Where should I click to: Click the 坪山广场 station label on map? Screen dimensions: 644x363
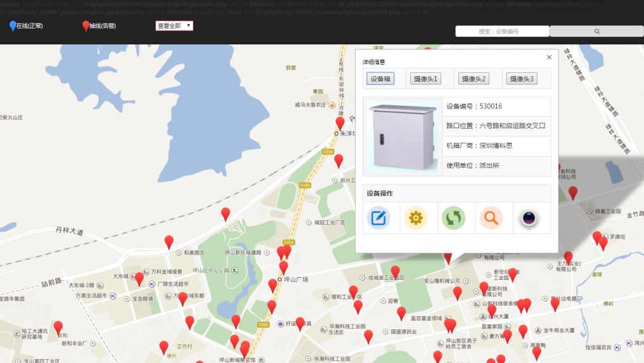(x=296, y=280)
